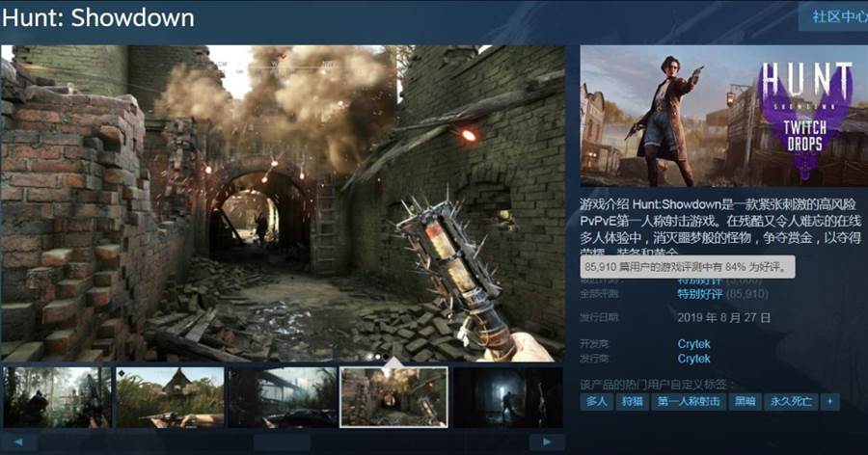868x455 pixels.
Task: Select the forest hunters screenshot thumbnail
Action: pos(58,397)
